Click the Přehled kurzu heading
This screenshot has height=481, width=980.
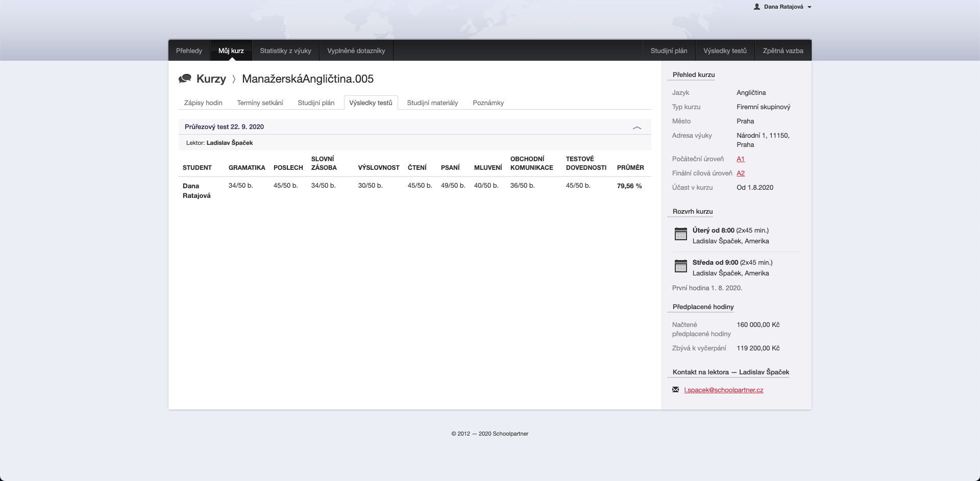[x=693, y=74]
